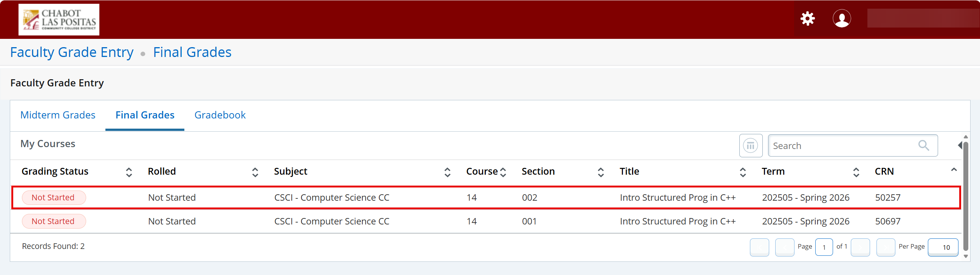This screenshot has height=275, width=980.
Task: Select CRN 50257 cell
Action: click(887, 198)
